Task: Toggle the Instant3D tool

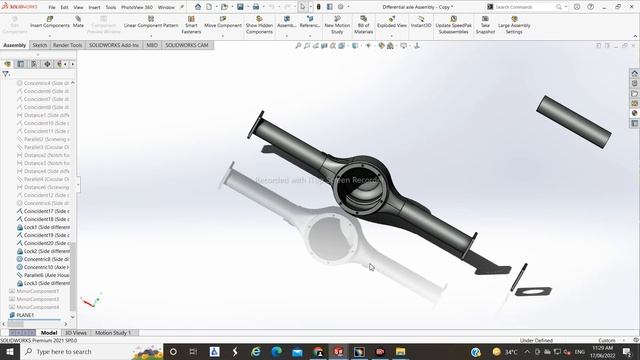Action: (x=421, y=22)
